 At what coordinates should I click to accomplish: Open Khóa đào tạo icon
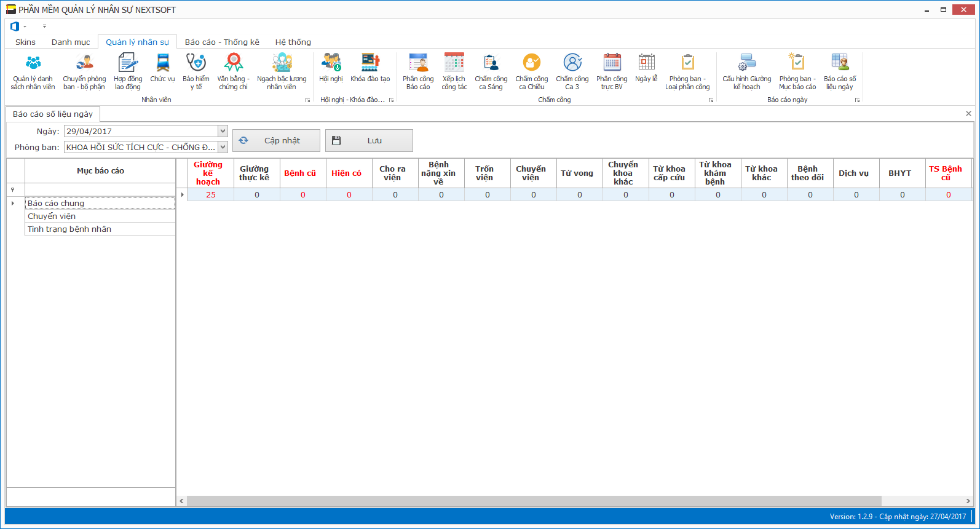370,68
